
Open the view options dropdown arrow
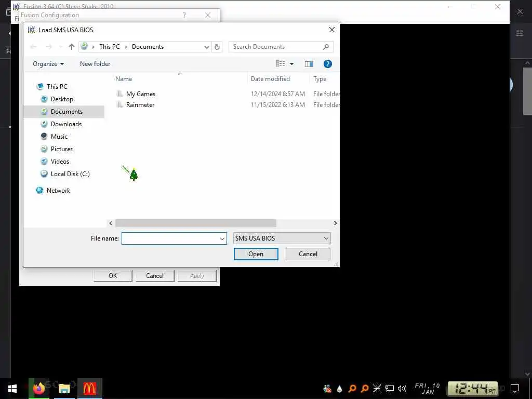(x=292, y=64)
